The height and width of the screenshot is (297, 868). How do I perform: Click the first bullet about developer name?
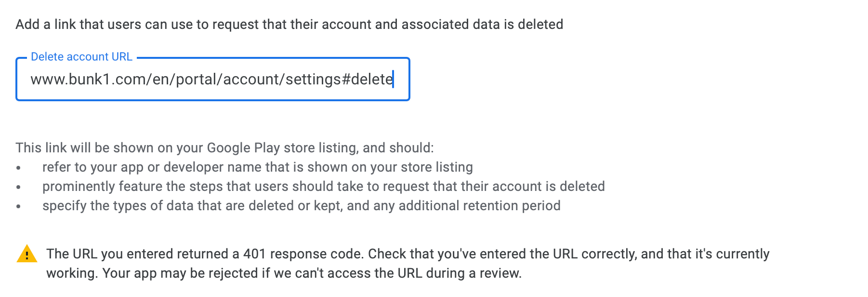pos(258,167)
